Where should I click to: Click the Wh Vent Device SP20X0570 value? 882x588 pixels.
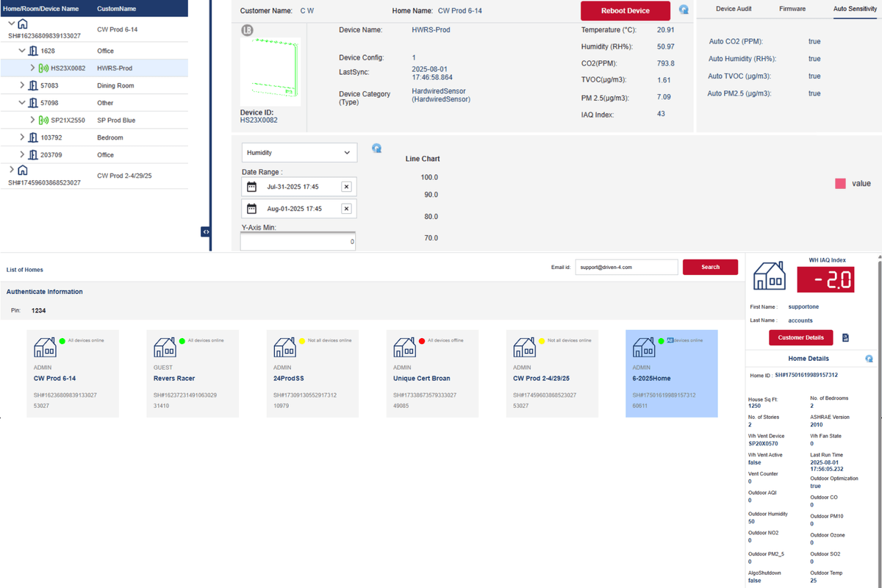coord(764,443)
